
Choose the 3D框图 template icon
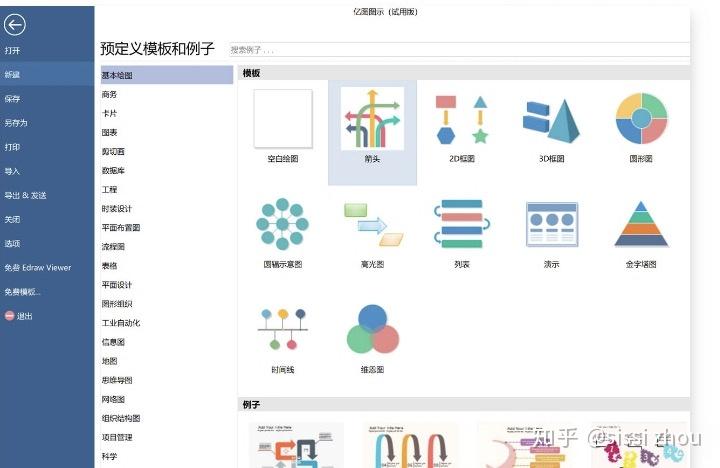(x=551, y=120)
